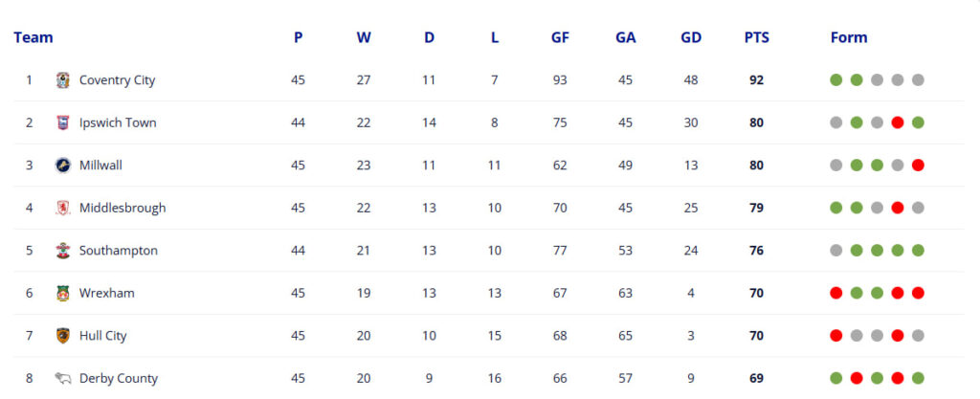Screen dimensions: 980x399
Task: Click the Derby County club crest
Action: pyautogui.click(x=63, y=378)
